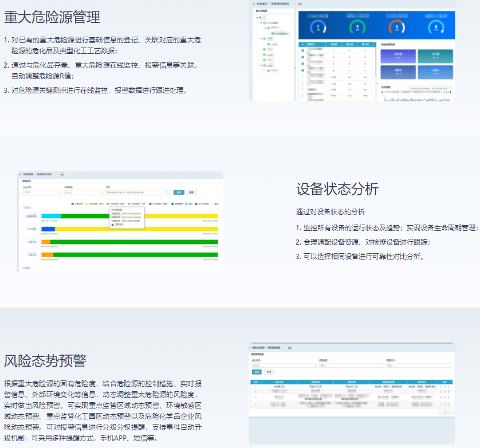
Task: Toggle the red legend swatch
Action: pos(196,203)
